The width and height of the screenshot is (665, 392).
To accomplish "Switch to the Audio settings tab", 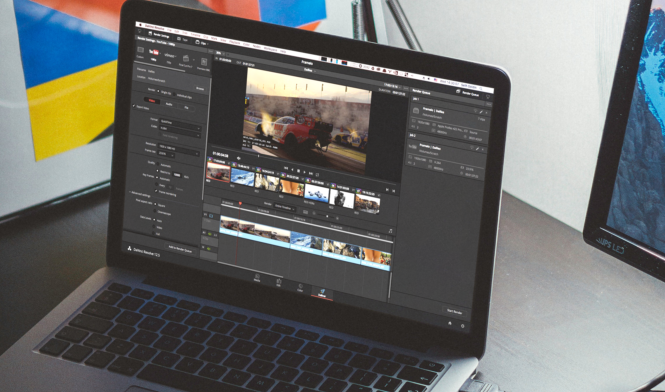I will pyautogui.click(x=169, y=104).
